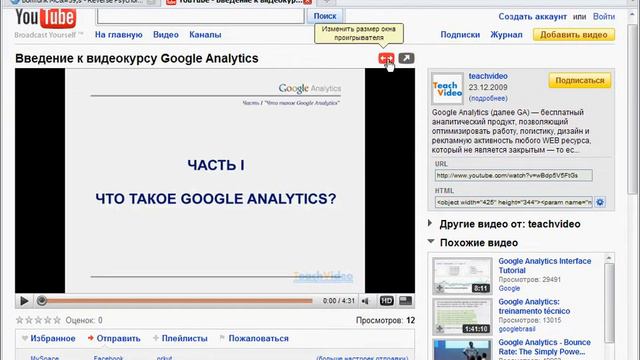Open Google Analytics: treinamento técnico link

point(534,306)
